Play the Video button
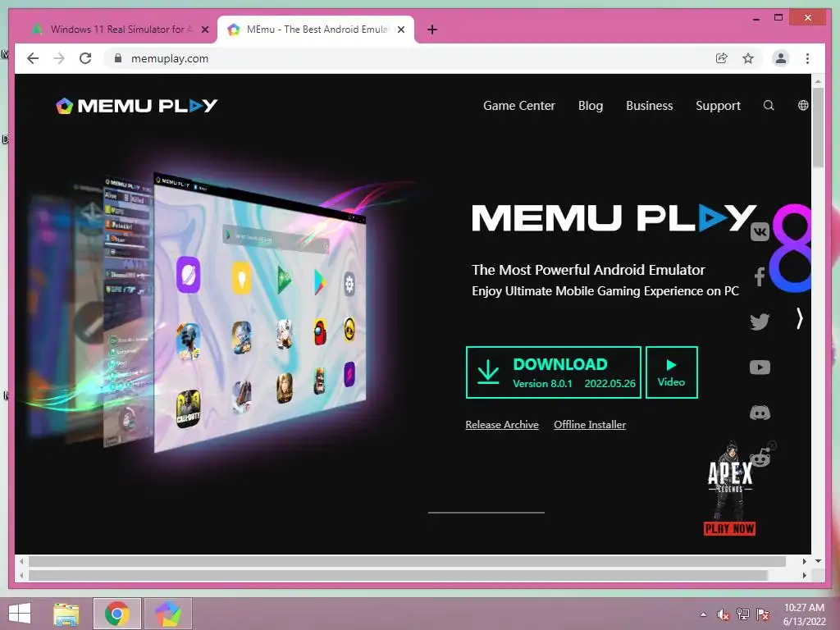The image size is (840, 630). pyautogui.click(x=671, y=372)
